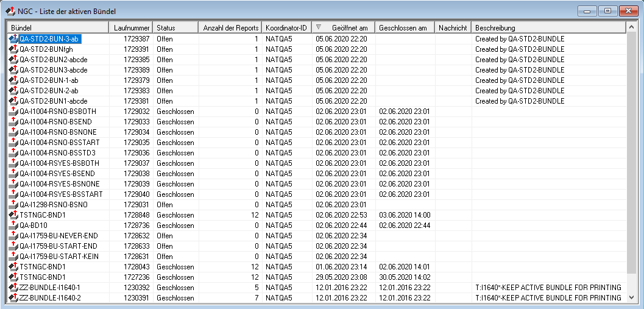
Task: Select the QA-I1004-RSYES-BSSTART row
Action: [61, 194]
